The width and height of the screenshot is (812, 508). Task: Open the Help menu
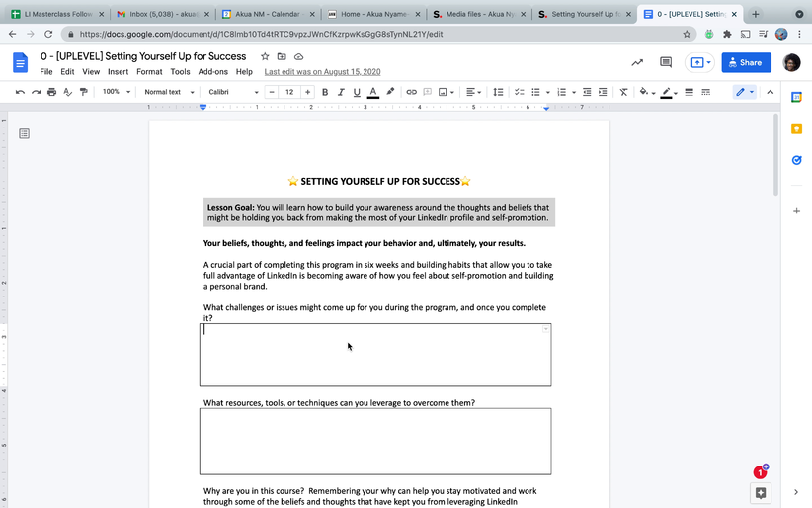click(244, 72)
